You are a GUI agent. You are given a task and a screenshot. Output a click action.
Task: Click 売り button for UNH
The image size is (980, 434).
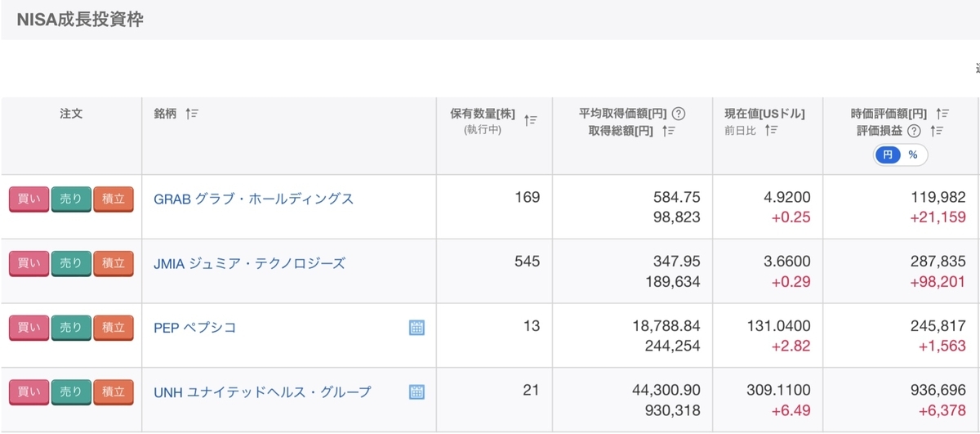point(71,393)
